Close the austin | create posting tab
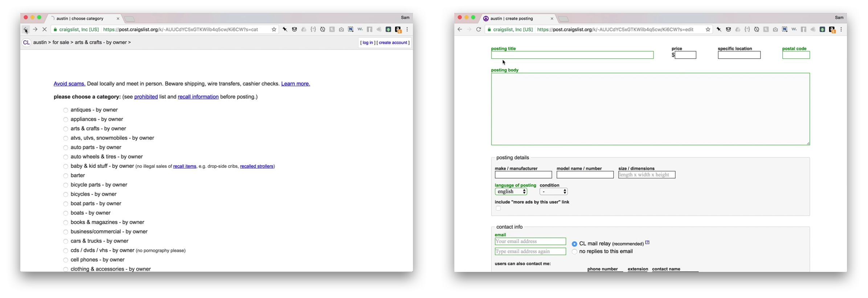This screenshot has width=868, height=298. pos(552,18)
